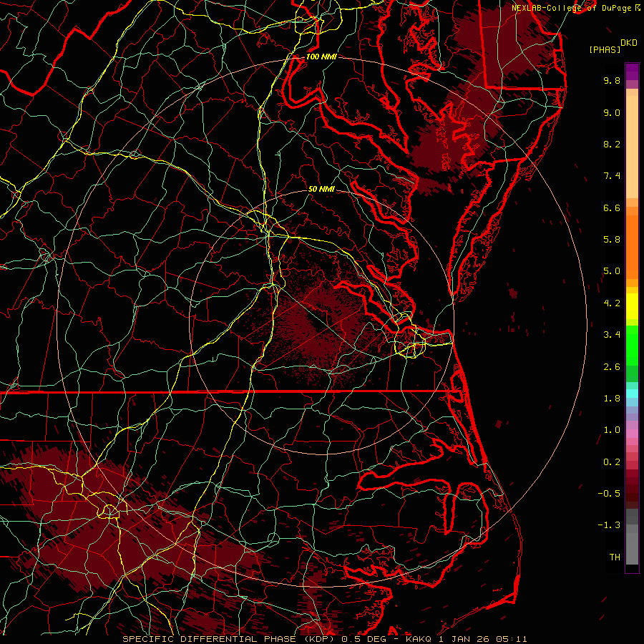644x644 pixels.
Task: Select the 8.2 legend value
Action: 612,144
